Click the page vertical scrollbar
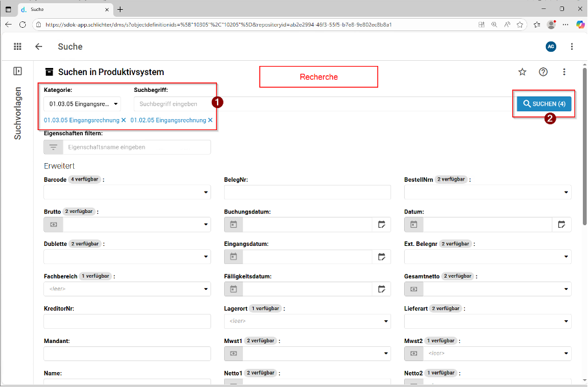The width and height of the screenshot is (588, 387). point(584,146)
